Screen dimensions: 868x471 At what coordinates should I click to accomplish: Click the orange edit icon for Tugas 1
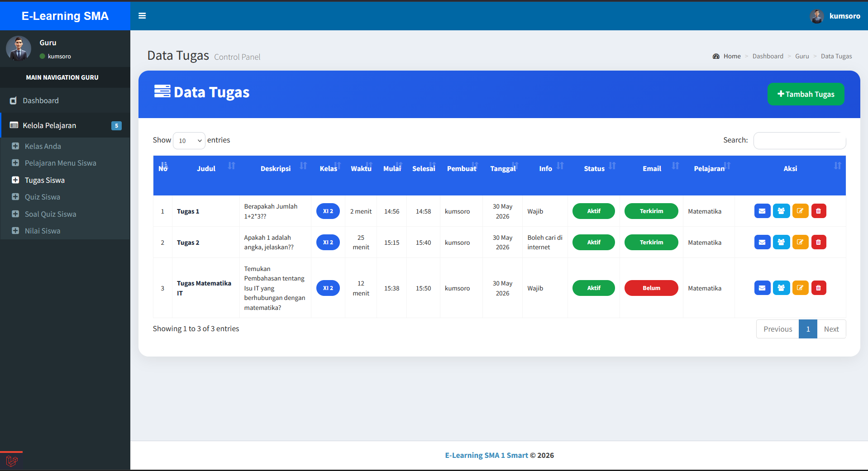pos(800,211)
